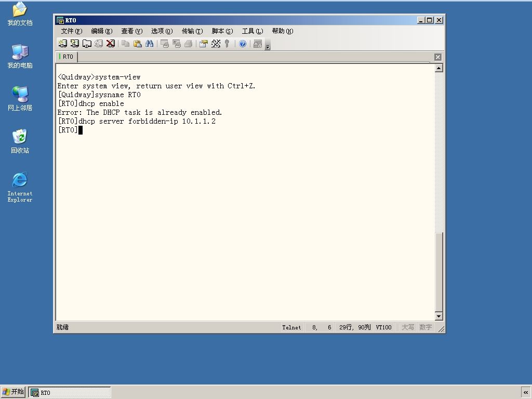Click the Copy toolbar icon
This screenshot has height=399, width=532.
126,44
